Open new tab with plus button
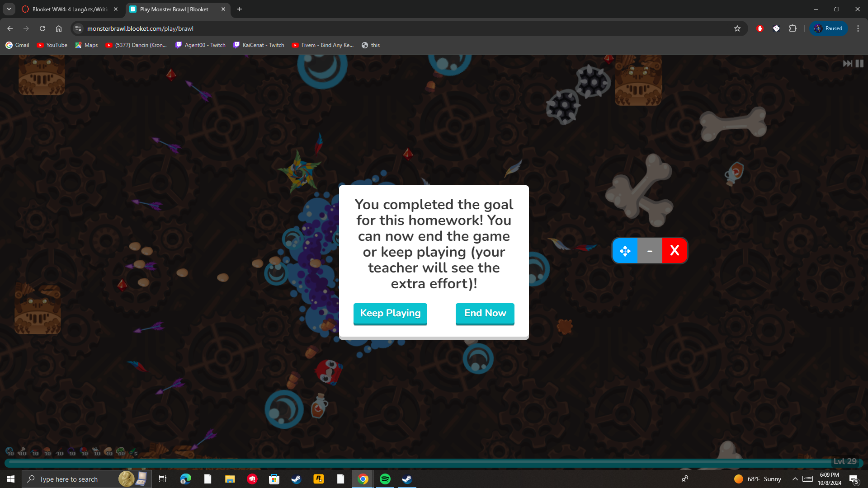This screenshot has height=488, width=868. coord(240,9)
